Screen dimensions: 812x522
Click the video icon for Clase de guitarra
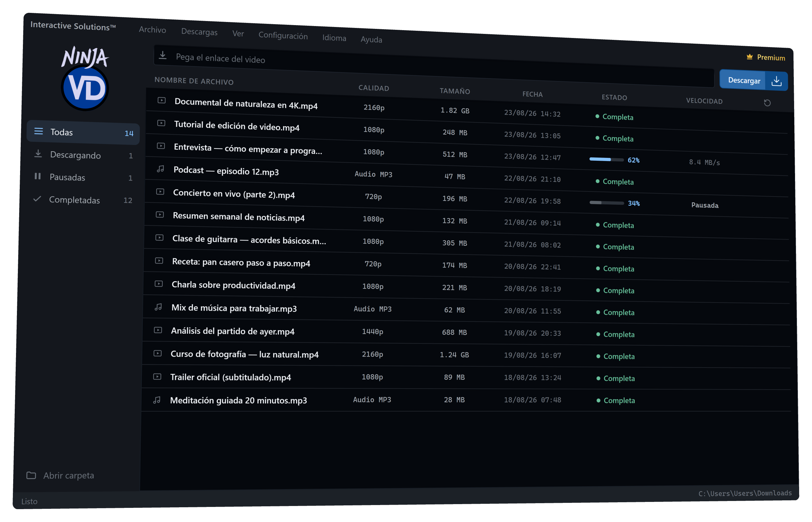(x=159, y=238)
